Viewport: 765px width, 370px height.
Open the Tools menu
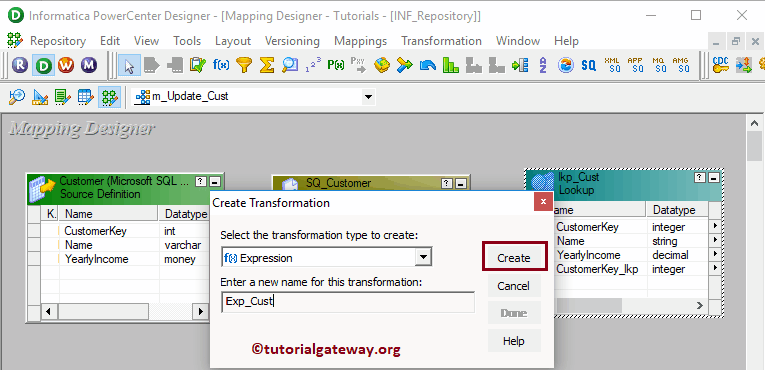click(x=187, y=41)
